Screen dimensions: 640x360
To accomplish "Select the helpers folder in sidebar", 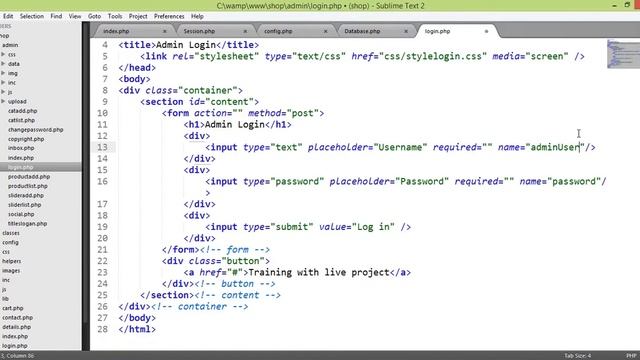I will pos(11,261).
